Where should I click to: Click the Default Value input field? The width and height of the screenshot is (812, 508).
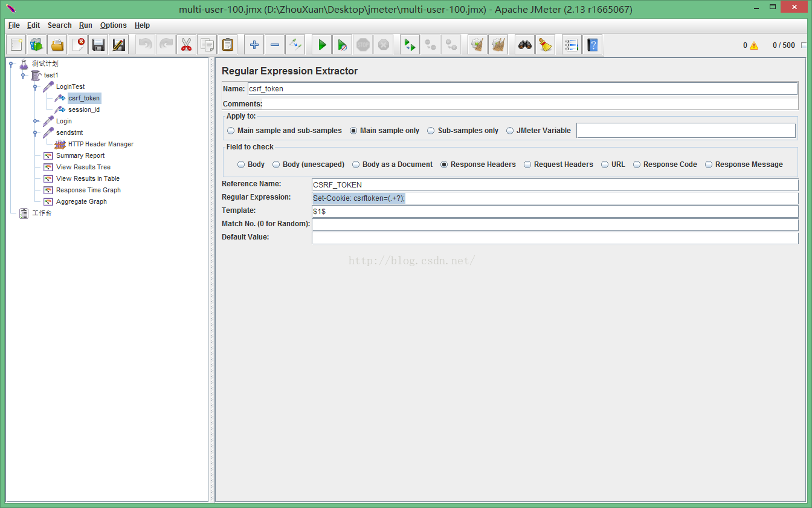tap(555, 238)
